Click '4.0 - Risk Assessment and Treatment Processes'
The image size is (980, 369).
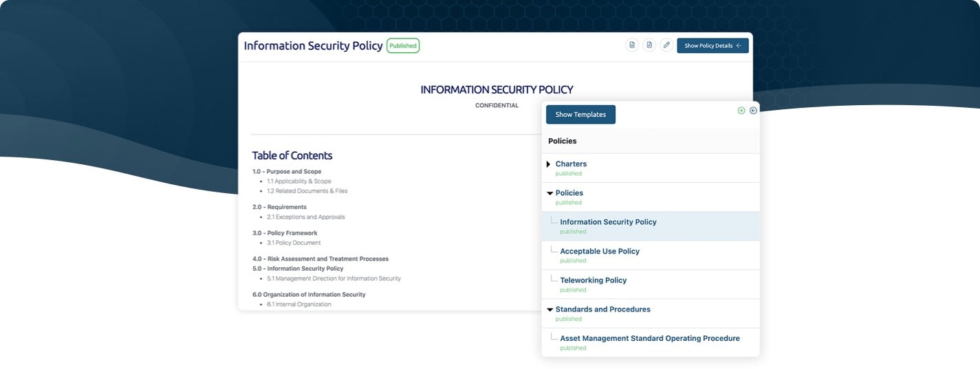click(x=320, y=259)
